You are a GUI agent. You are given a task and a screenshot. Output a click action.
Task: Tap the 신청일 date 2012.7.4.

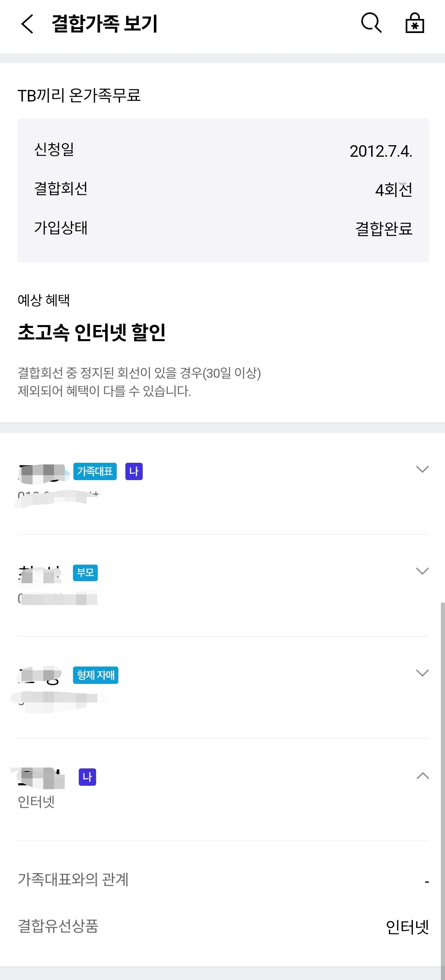[381, 151]
